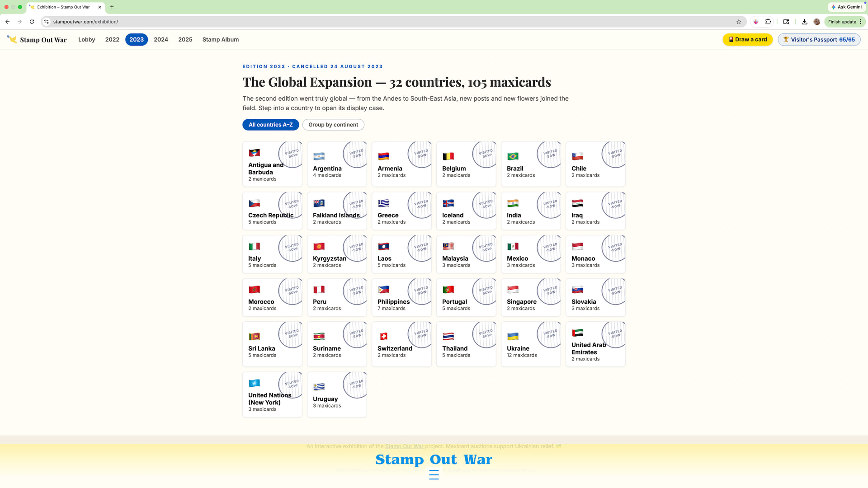Go to the 2025 edition
This screenshot has width=868, height=488.
coord(185,40)
